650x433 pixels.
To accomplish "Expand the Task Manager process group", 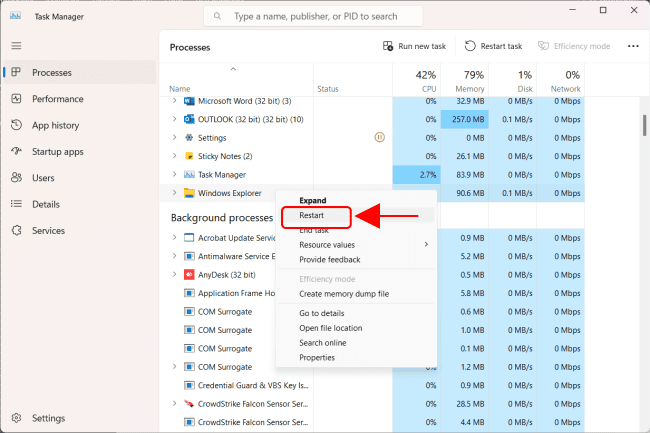I will pos(175,174).
